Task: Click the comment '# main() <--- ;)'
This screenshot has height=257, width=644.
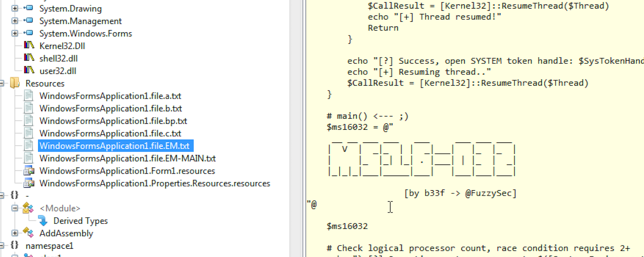Action: [367, 116]
